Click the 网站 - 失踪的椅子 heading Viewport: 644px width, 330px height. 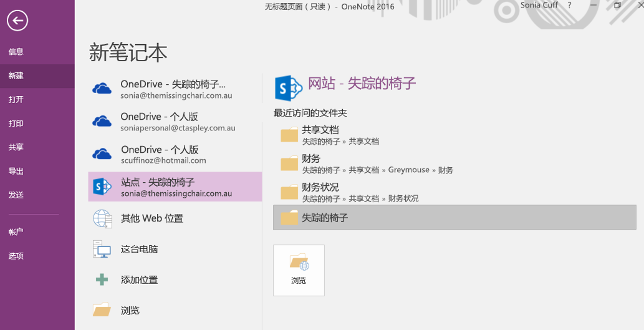[362, 84]
